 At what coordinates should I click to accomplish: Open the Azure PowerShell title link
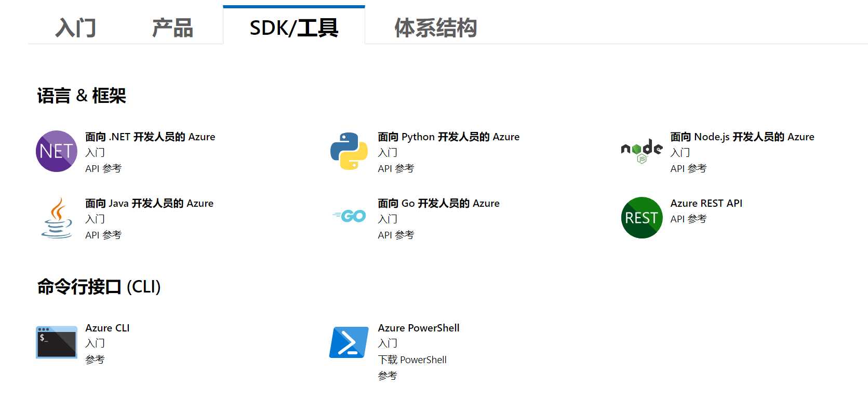point(419,328)
